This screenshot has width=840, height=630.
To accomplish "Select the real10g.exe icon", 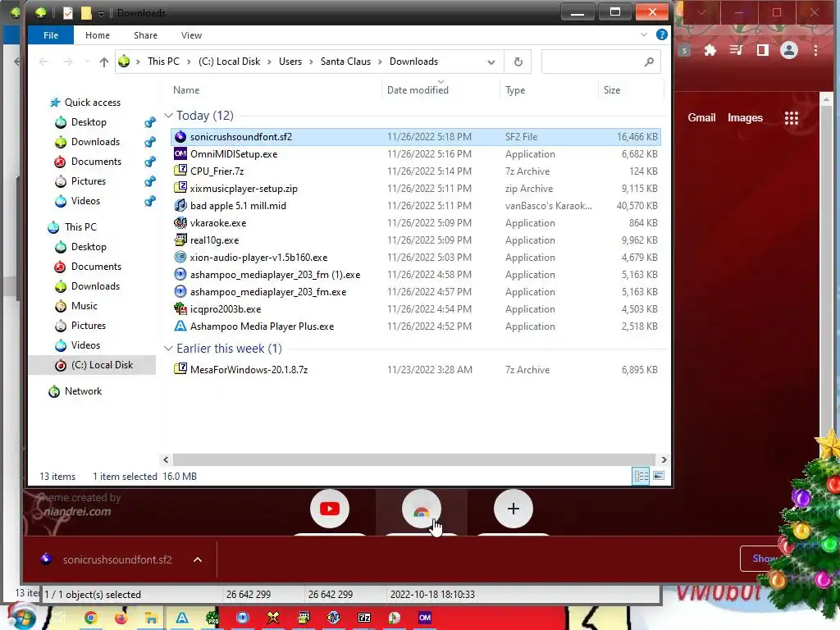I will coord(180,240).
